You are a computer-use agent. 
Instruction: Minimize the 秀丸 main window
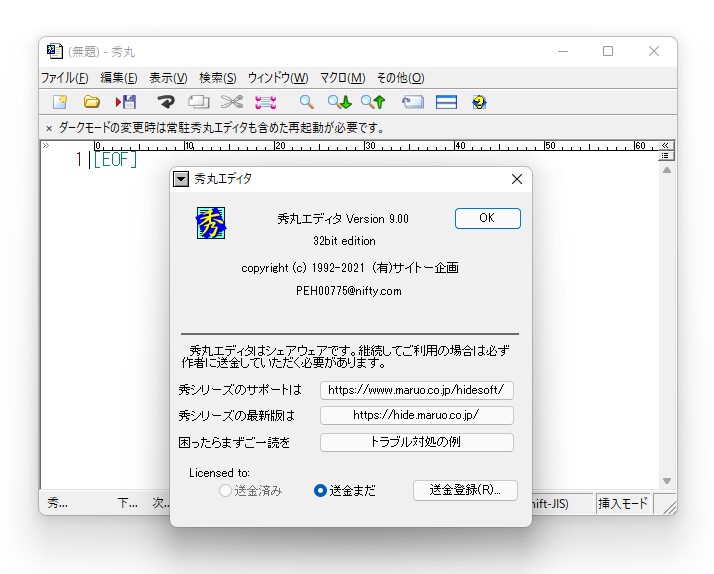pos(563,51)
